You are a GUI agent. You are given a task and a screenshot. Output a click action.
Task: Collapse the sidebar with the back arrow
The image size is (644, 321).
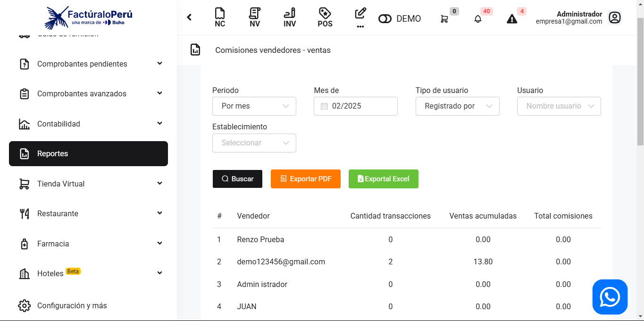pyautogui.click(x=189, y=17)
